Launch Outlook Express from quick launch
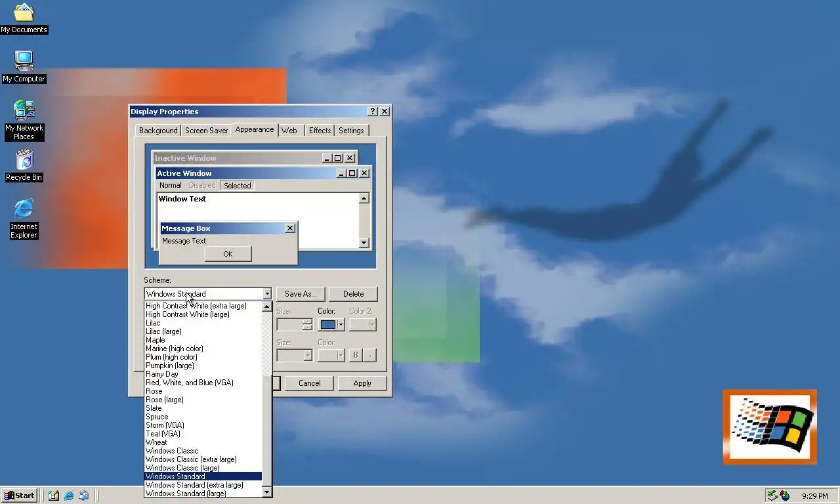 [x=84, y=495]
